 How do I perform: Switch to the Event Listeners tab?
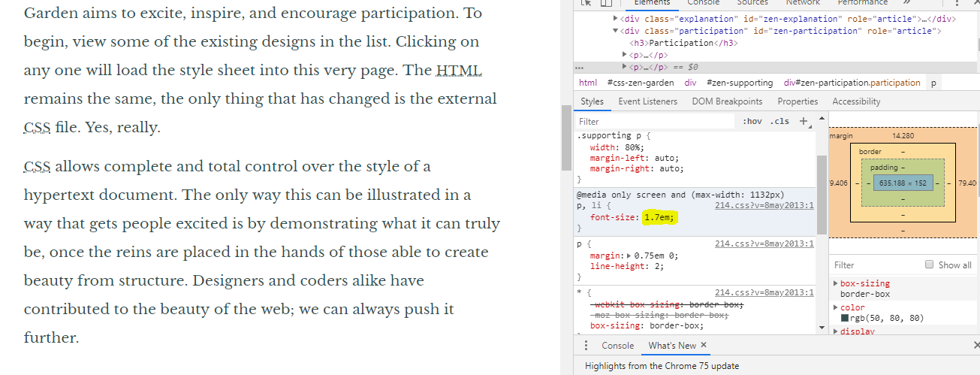647,101
